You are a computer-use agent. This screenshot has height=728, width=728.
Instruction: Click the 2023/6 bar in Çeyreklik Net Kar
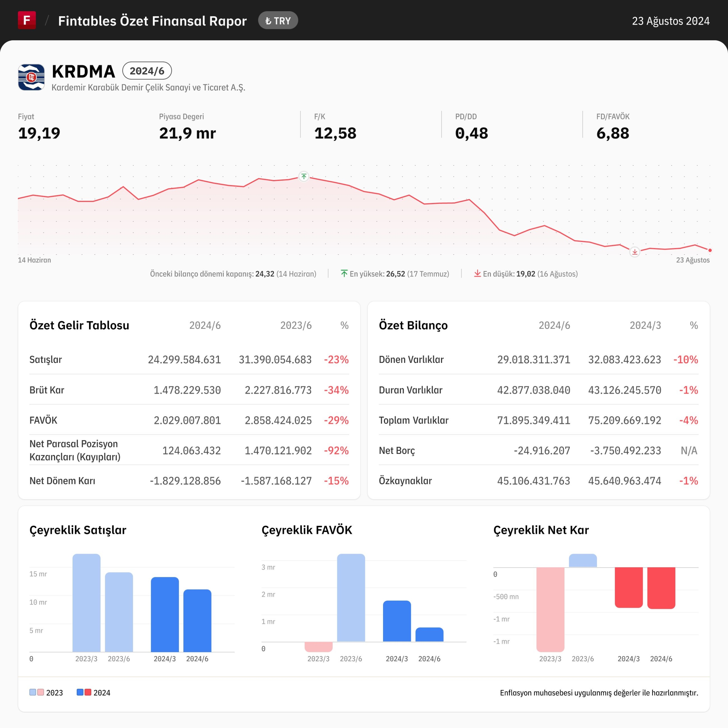[583, 560]
